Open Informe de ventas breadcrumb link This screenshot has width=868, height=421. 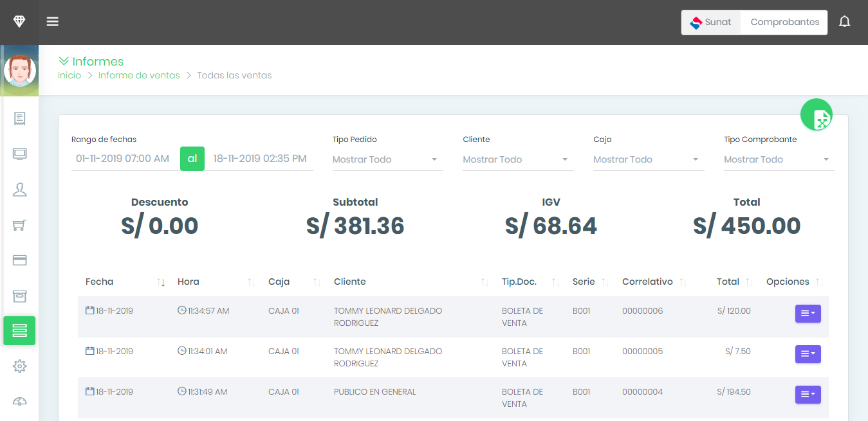click(x=139, y=75)
